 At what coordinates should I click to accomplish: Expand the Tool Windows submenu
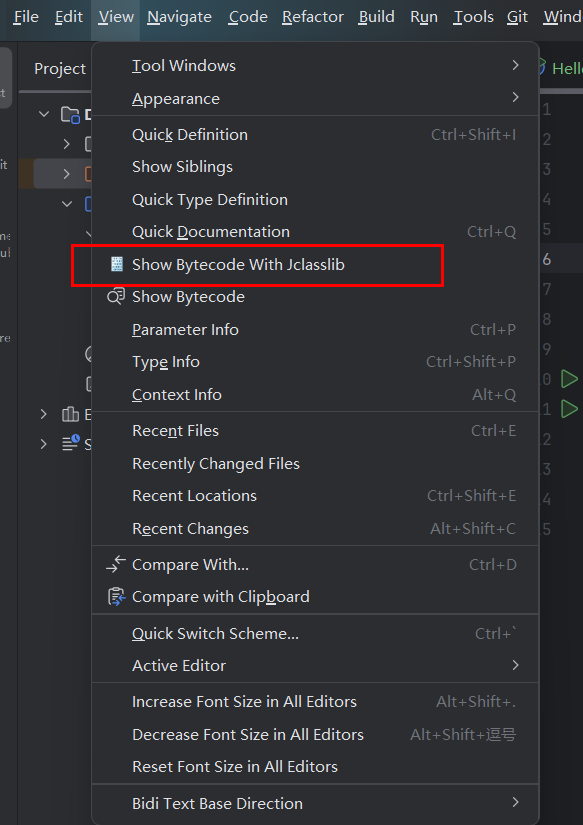[x=315, y=66]
